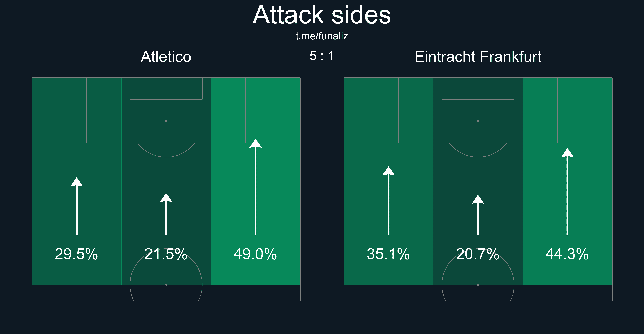Viewport: 644px width, 334px height.
Task: Click the 44.3% label on Frankfurt pitch
Action: 567,254
